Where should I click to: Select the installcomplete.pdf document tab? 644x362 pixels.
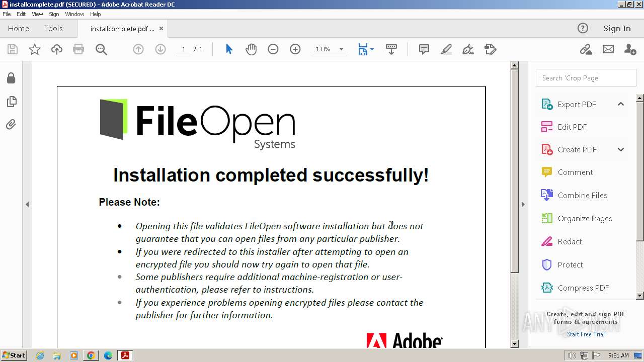122,29
